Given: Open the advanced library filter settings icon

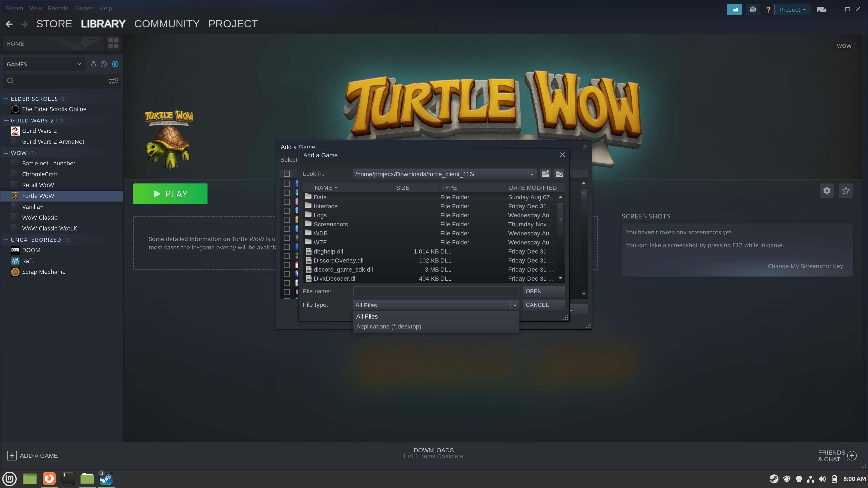Looking at the screenshot, I should [x=113, y=81].
